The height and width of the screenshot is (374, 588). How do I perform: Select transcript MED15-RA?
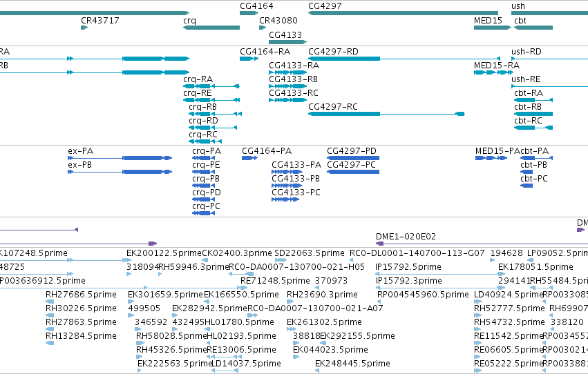[x=497, y=65]
